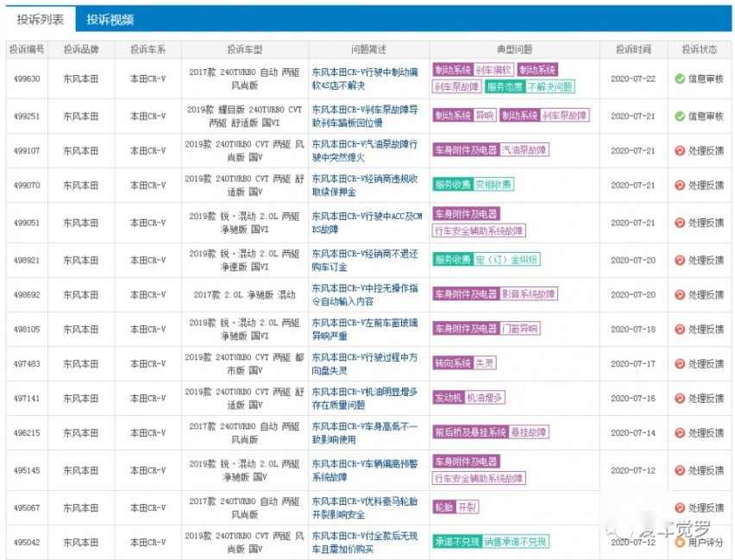Open complaint link 东风本田CR-V行驶过程中方向盘失灵
735x560 pixels.
[x=365, y=364]
